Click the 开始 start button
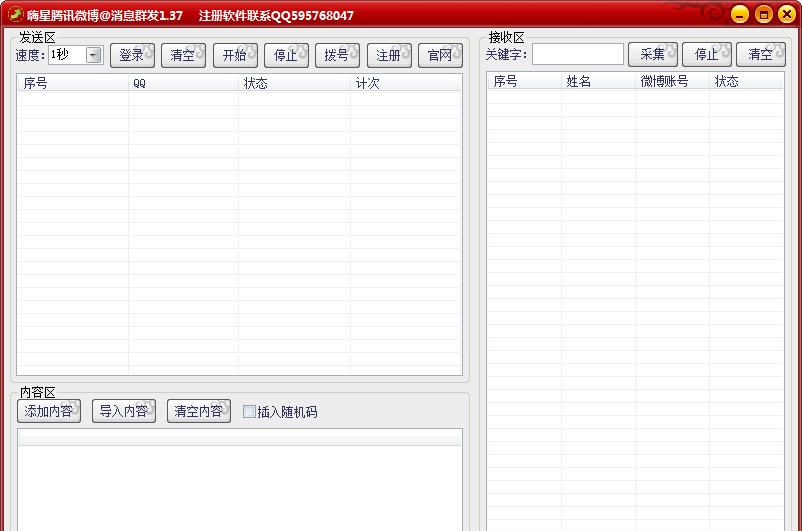 tap(235, 55)
